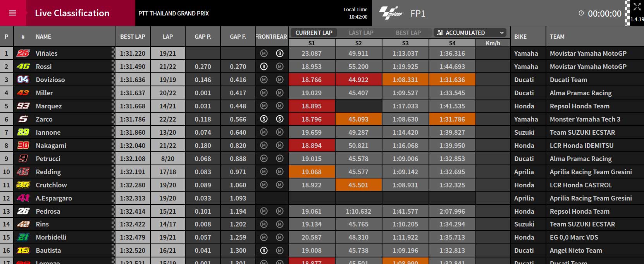Click EG 0,0 Marc VDS team name

(574, 237)
